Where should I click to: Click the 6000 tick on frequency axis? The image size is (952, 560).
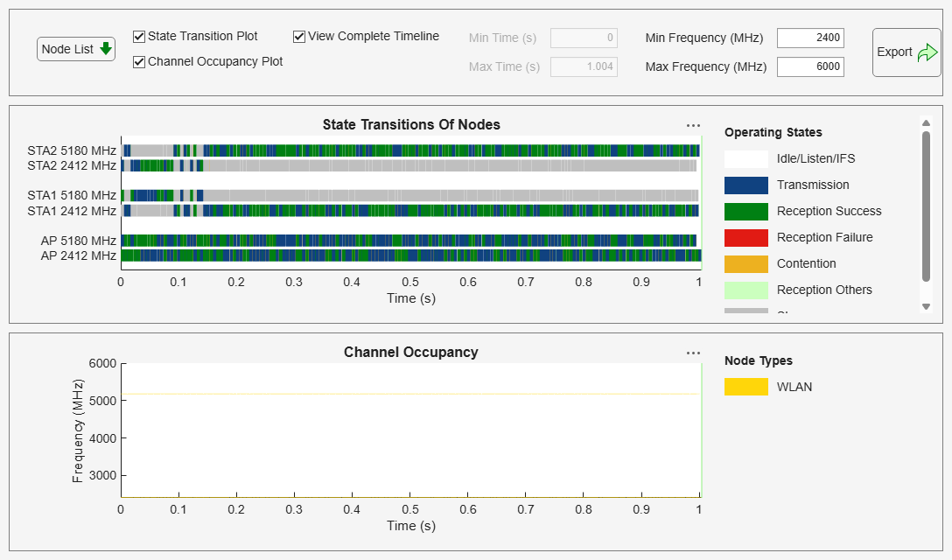[x=102, y=364]
